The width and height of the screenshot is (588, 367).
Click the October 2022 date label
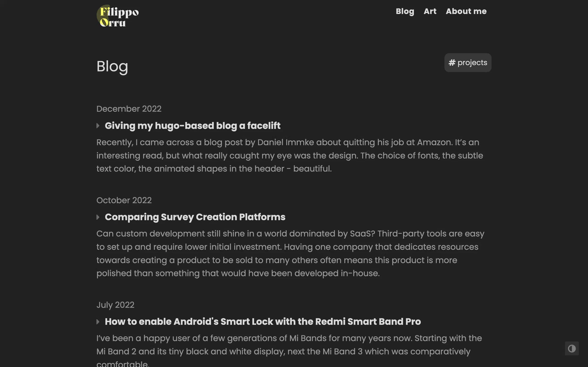click(124, 200)
